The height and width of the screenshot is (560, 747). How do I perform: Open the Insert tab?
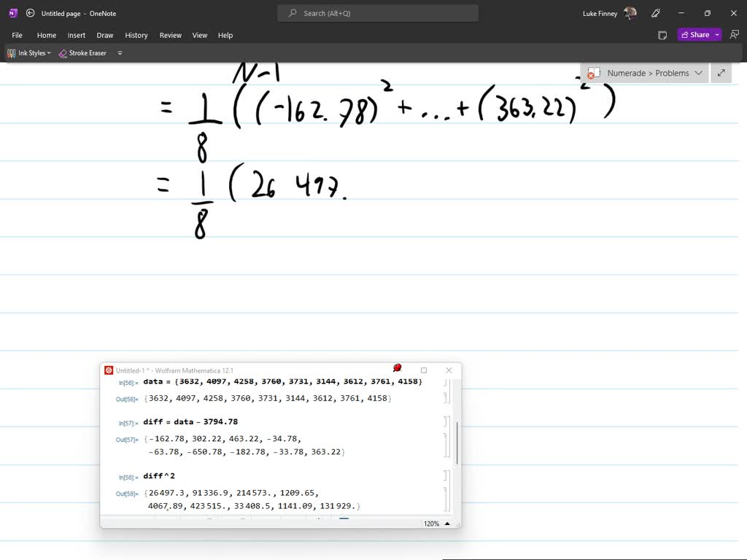(x=76, y=35)
